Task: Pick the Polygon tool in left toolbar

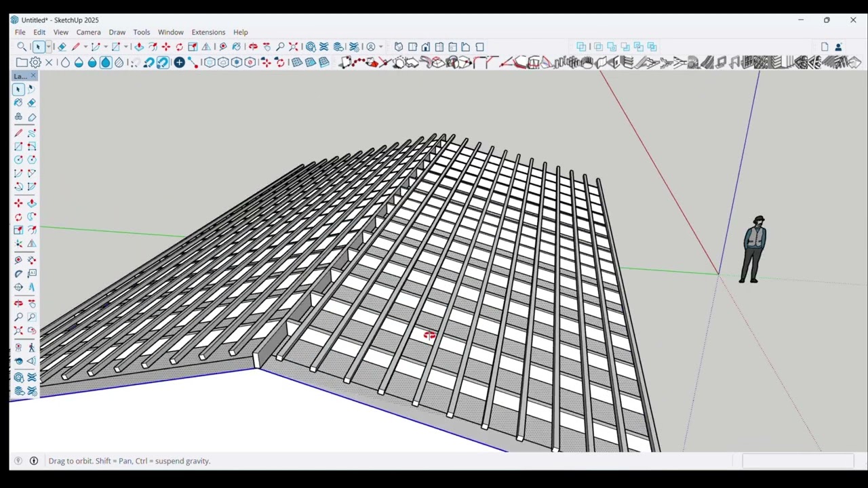Action: click(31, 160)
